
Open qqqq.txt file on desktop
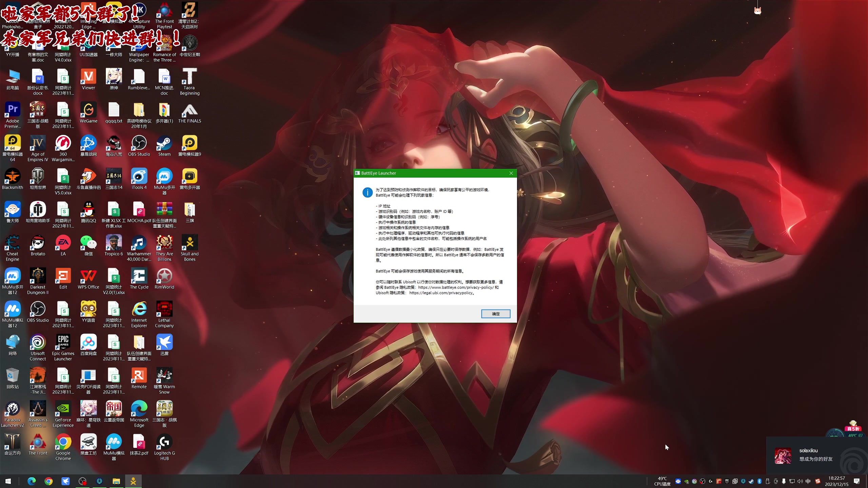[114, 113]
